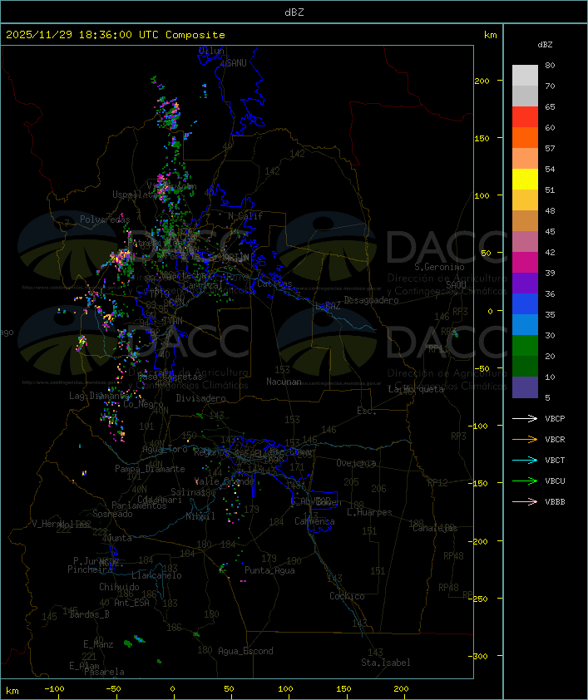Screen dimensions: 588x700
Task: Click the Nacunan map label
Action: 284,382
